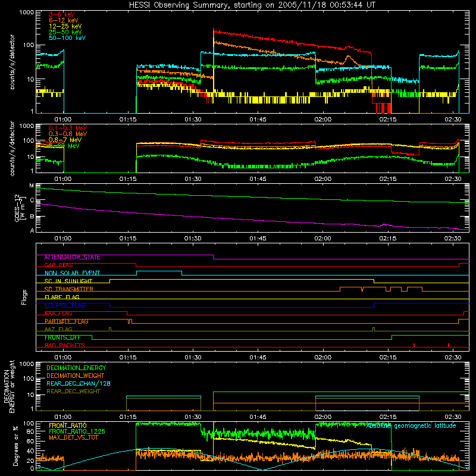Click the Absolute geomagnetic latitude label
476x476 pixels.
[x=411, y=426]
